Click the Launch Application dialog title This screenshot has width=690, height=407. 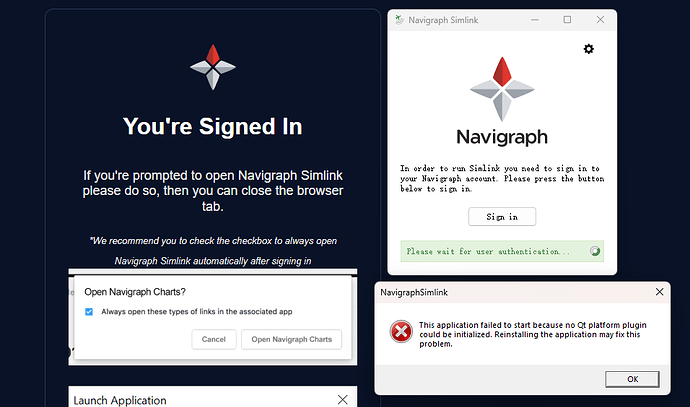[x=120, y=400]
